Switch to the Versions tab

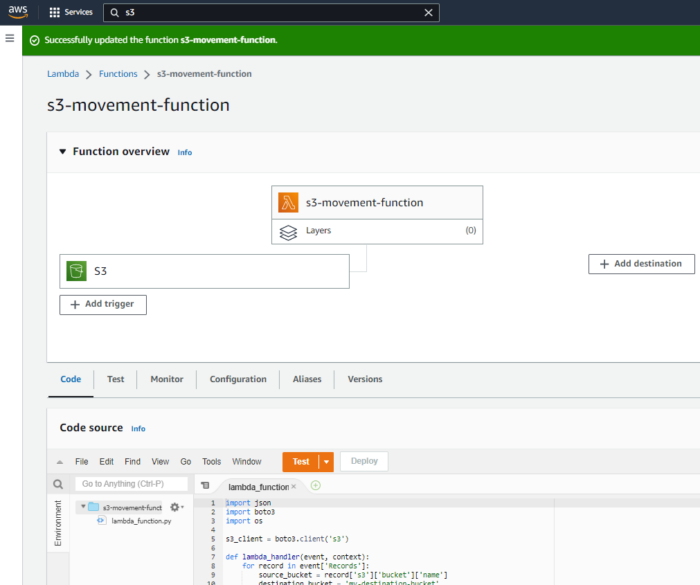tap(365, 379)
